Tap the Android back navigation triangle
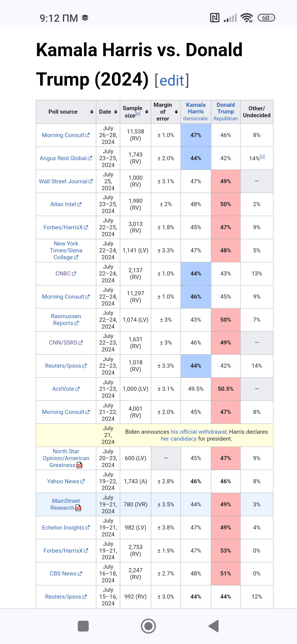The height and width of the screenshot is (644, 297). pyautogui.click(x=214, y=626)
